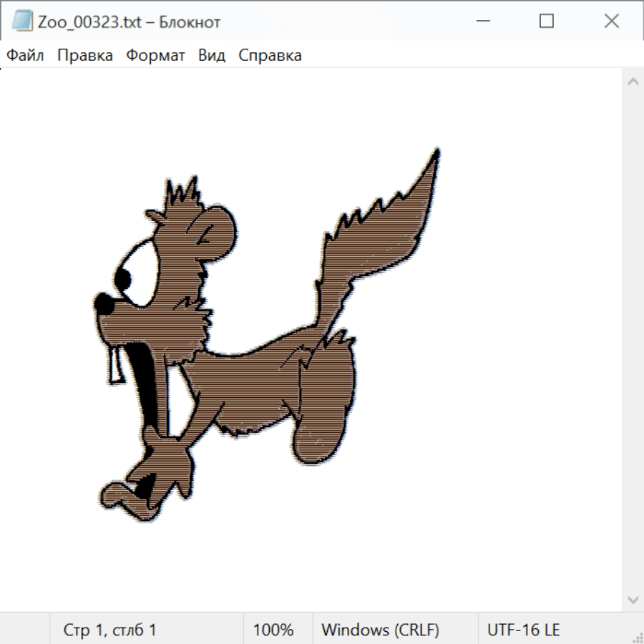Click the squirrel's black eye in text area

pos(124,278)
